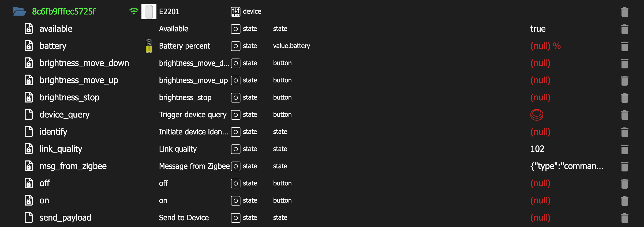Delete the send_payload state

point(624,218)
